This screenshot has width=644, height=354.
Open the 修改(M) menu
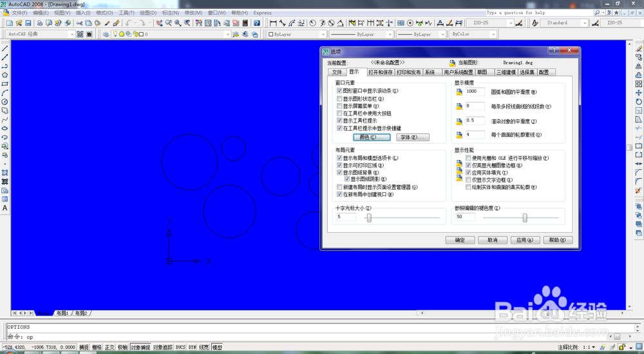193,13
